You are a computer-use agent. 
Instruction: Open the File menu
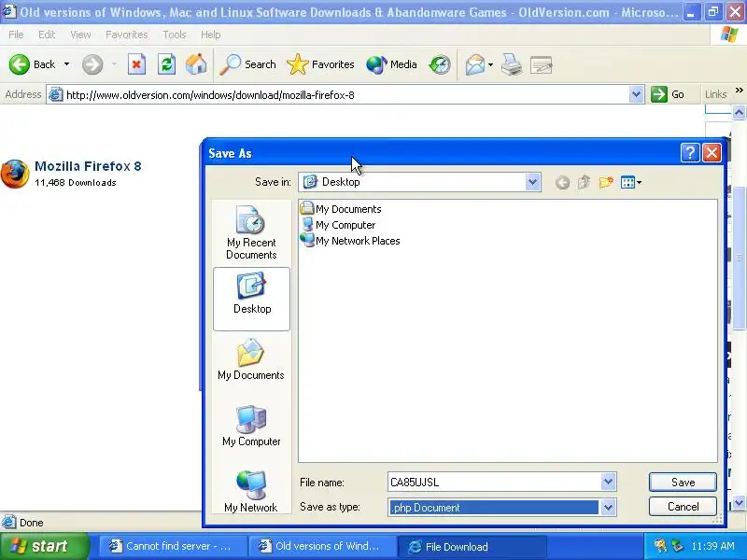click(16, 35)
